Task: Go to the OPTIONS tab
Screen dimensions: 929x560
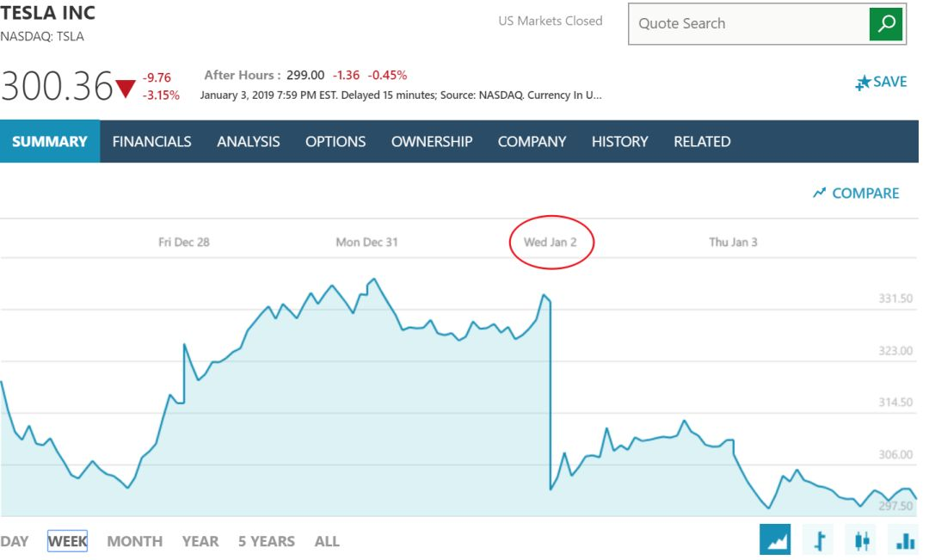Action: [335, 142]
